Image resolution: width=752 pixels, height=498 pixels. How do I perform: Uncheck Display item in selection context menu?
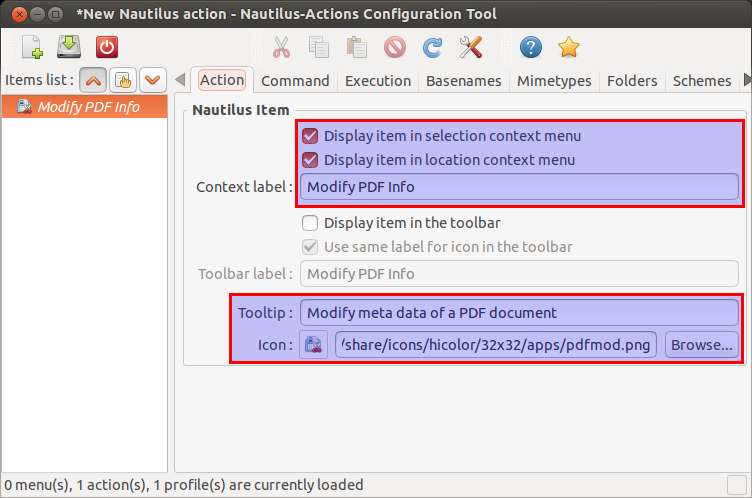click(310, 136)
